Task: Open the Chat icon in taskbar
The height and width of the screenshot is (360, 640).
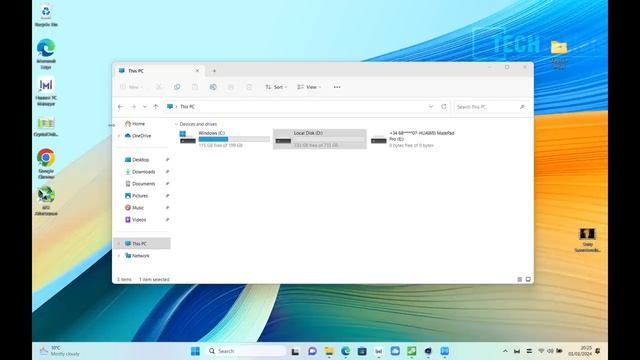Action: (312, 351)
